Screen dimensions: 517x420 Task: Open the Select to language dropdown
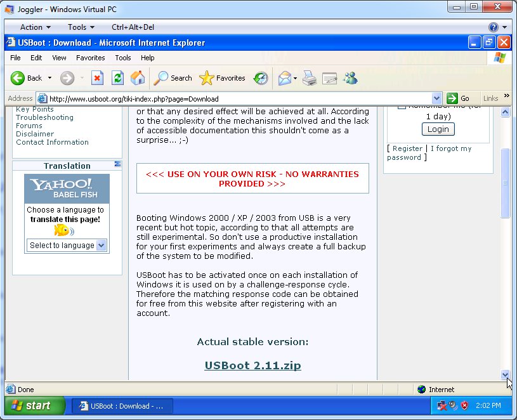coord(67,246)
